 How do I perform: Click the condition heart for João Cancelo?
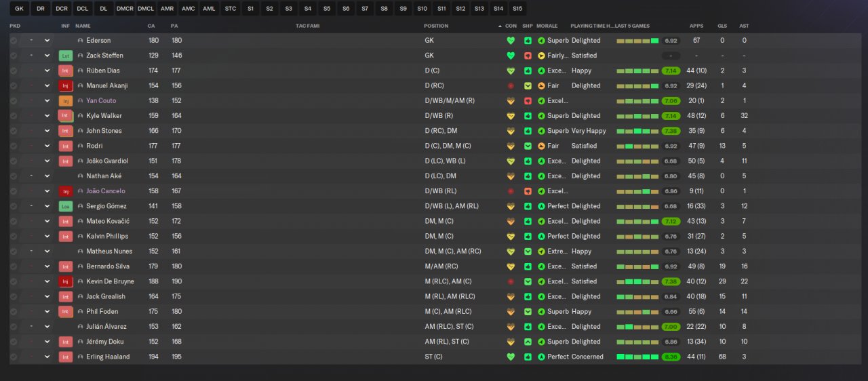coord(511,191)
